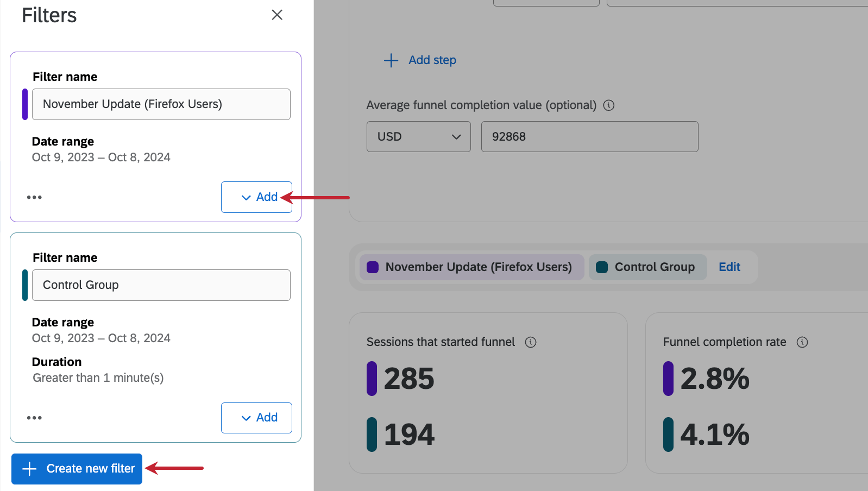Open more options for Control Group filter

point(34,418)
